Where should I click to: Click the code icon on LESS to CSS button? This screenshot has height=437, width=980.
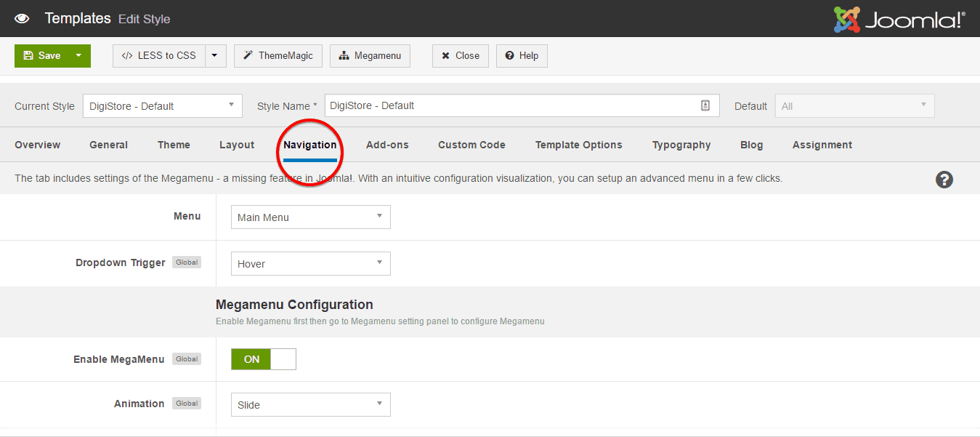(127, 55)
